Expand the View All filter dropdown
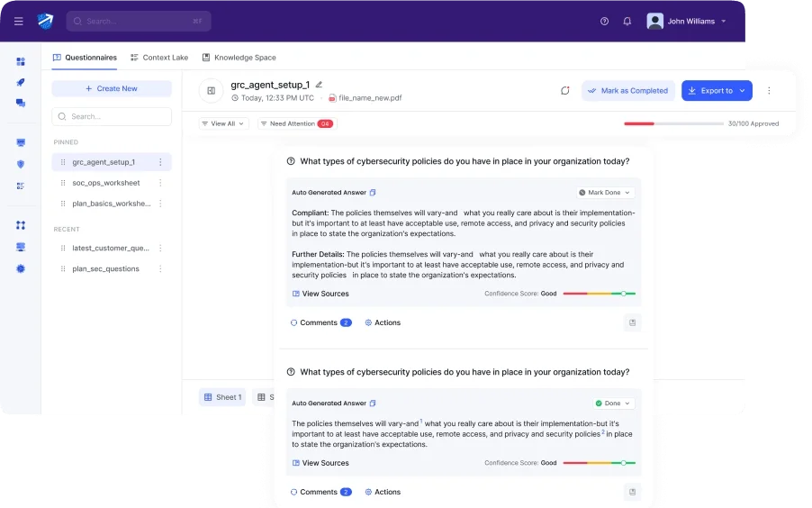 223,123
